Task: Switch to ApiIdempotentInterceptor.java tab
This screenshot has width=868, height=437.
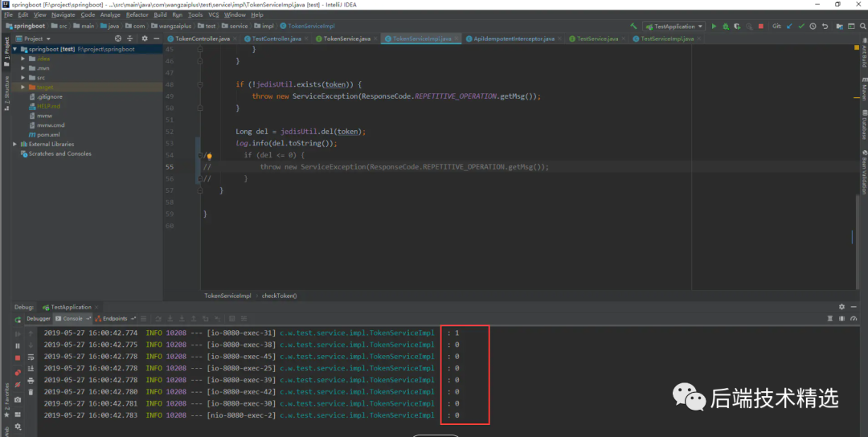Action: tap(514, 39)
